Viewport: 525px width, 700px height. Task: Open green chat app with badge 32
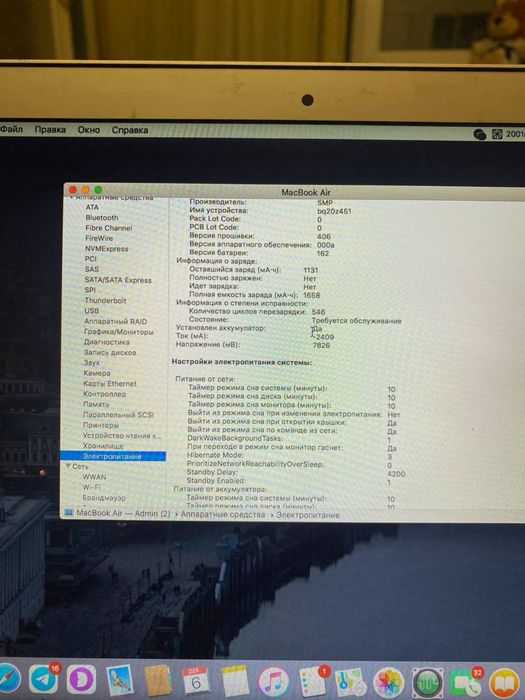click(467, 683)
